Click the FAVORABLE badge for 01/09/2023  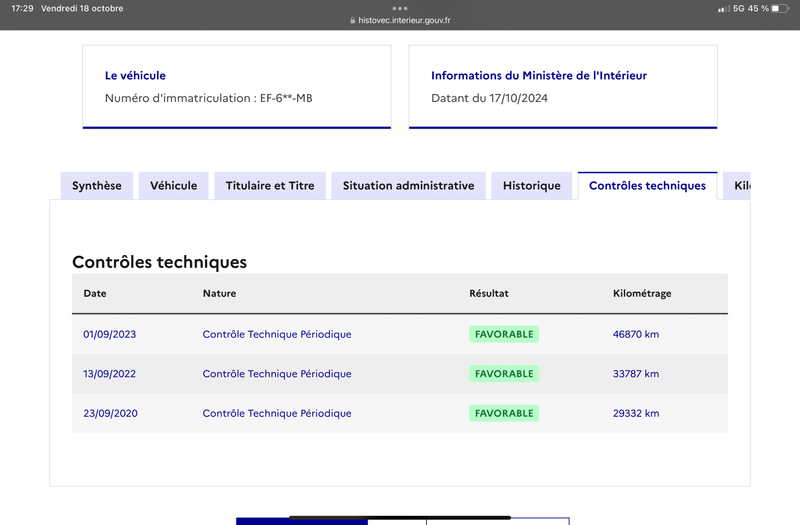click(504, 334)
